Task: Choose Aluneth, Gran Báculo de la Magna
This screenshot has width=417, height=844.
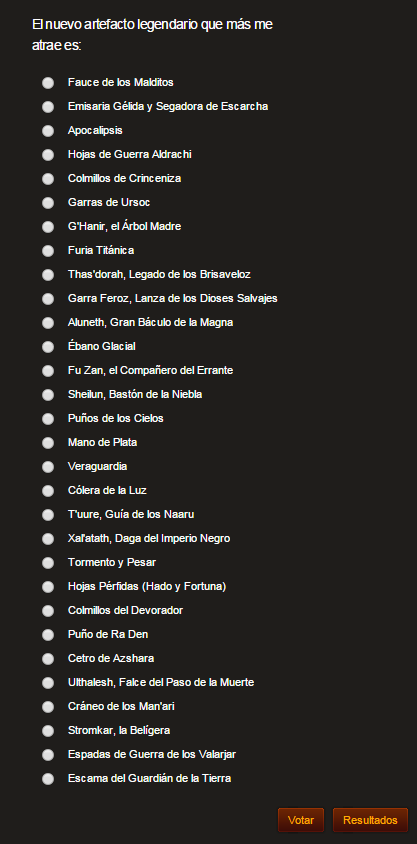Action: pyautogui.click(x=48, y=323)
